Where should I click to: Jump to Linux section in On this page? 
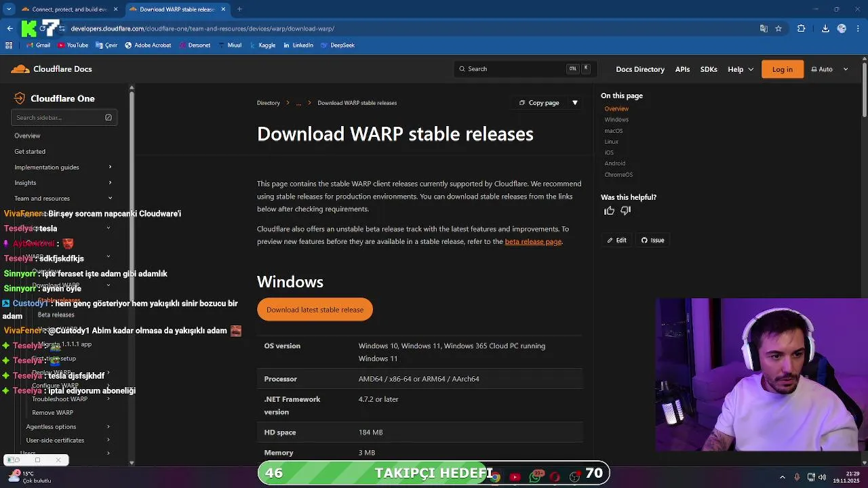[611, 142]
